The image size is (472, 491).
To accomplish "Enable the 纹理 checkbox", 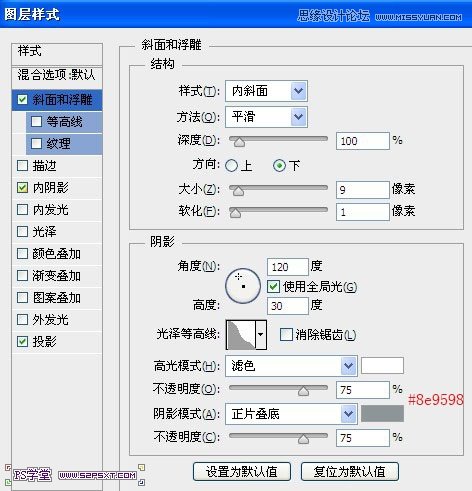I will click(36, 144).
